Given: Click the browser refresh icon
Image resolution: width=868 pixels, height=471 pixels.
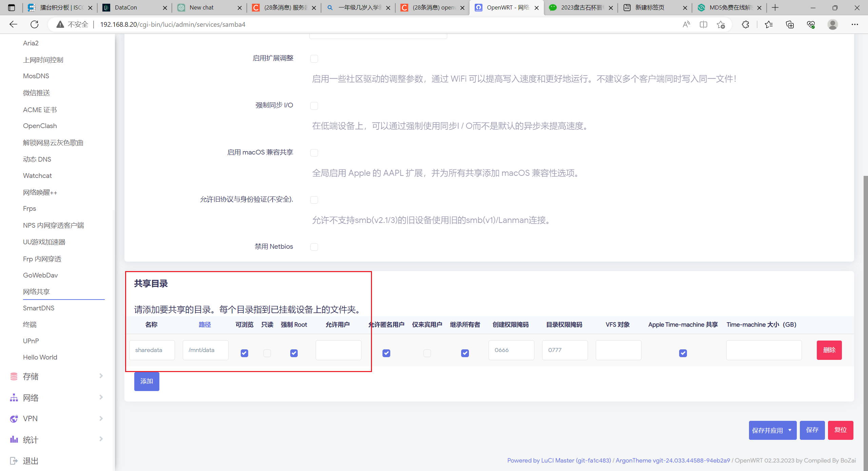Looking at the screenshot, I should (x=34, y=24).
